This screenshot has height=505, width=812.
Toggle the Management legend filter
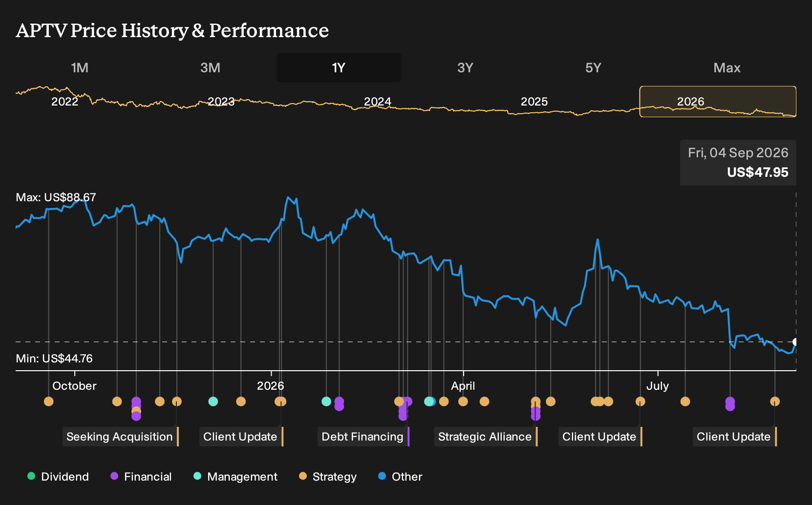tap(235, 477)
